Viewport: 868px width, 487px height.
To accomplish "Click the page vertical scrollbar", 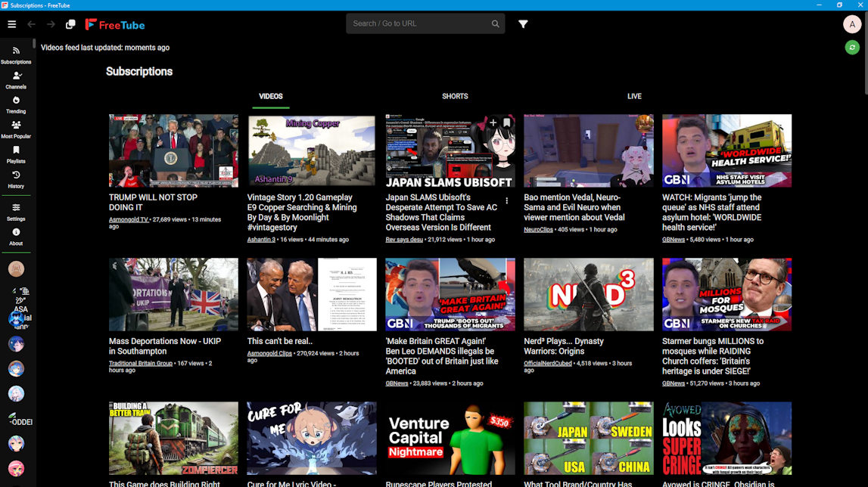I will 865,53.
